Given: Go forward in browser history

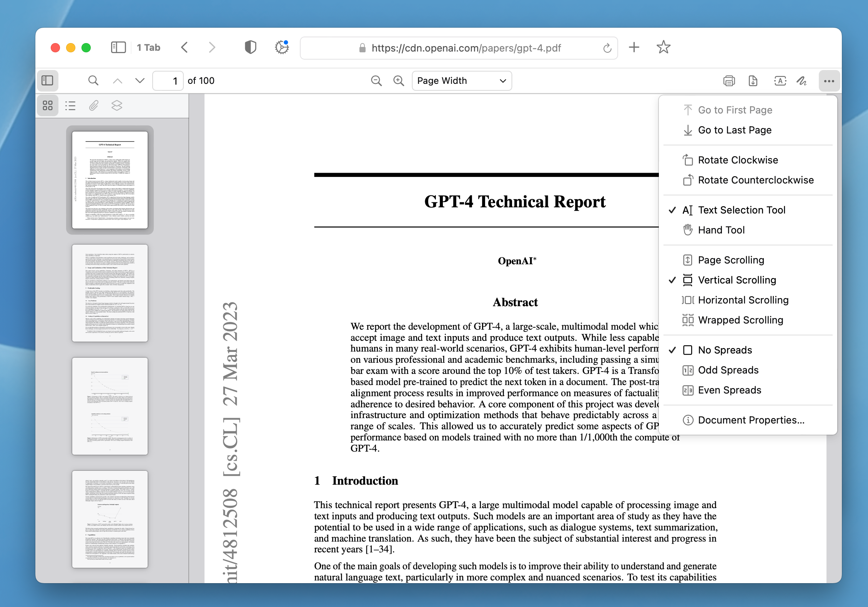Looking at the screenshot, I should (x=212, y=48).
